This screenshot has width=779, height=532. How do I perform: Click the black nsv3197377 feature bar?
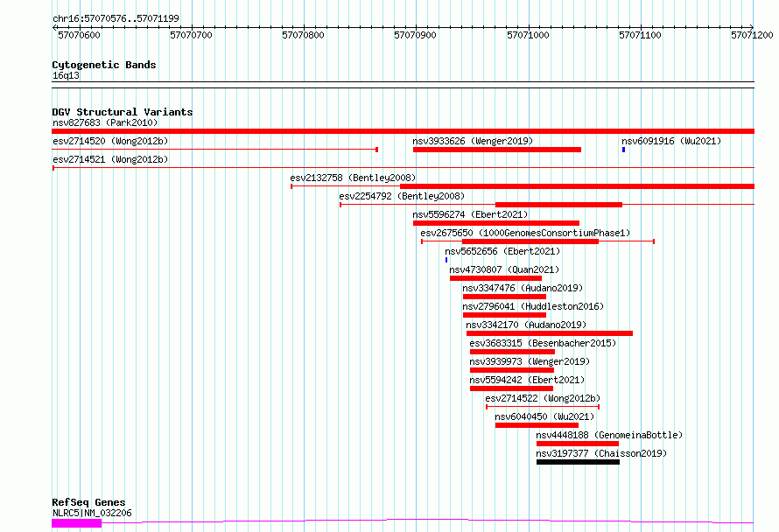[x=578, y=462]
